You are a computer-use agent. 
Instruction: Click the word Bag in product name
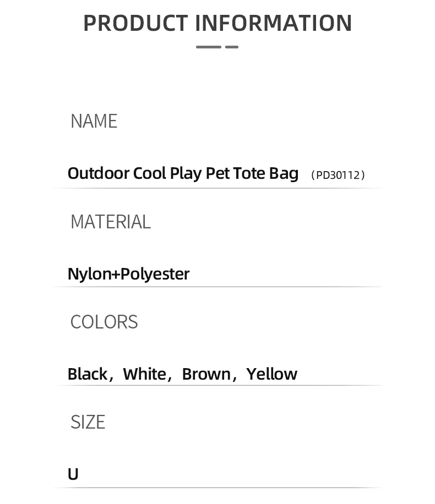tap(284, 173)
